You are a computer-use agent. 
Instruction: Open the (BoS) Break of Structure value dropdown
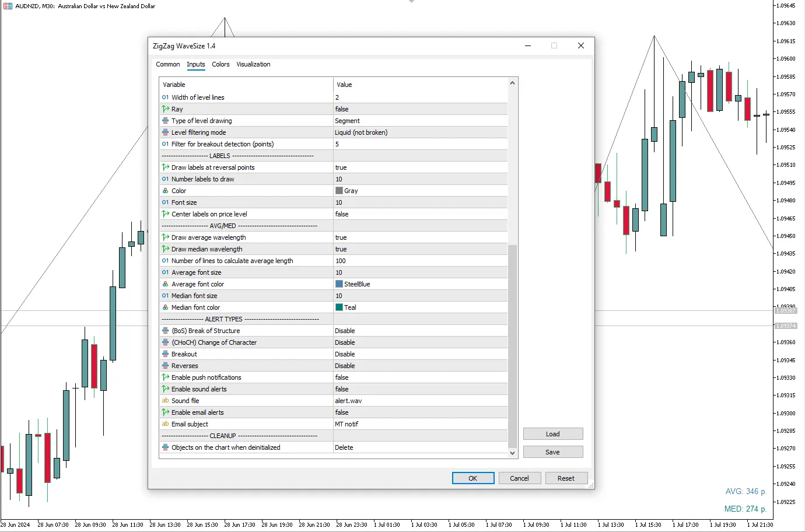click(x=420, y=331)
